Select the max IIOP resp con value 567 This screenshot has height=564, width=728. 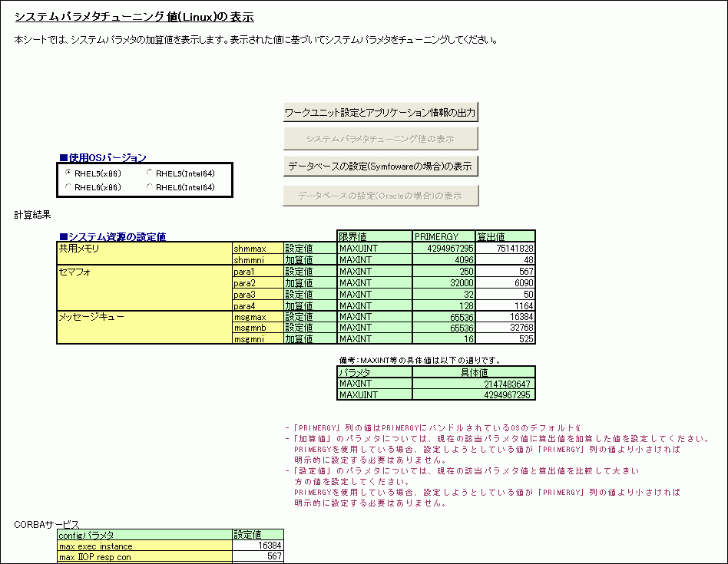click(258, 557)
